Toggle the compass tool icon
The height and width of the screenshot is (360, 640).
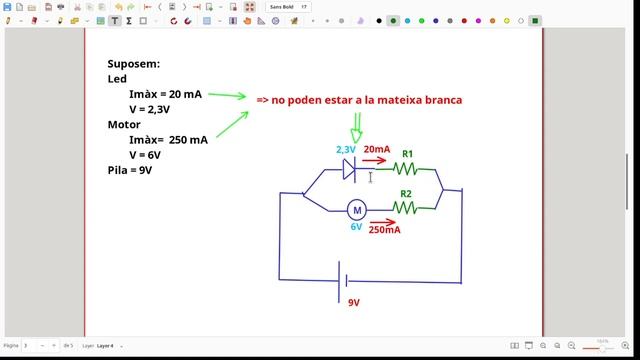pyautogui.click(x=276, y=21)
